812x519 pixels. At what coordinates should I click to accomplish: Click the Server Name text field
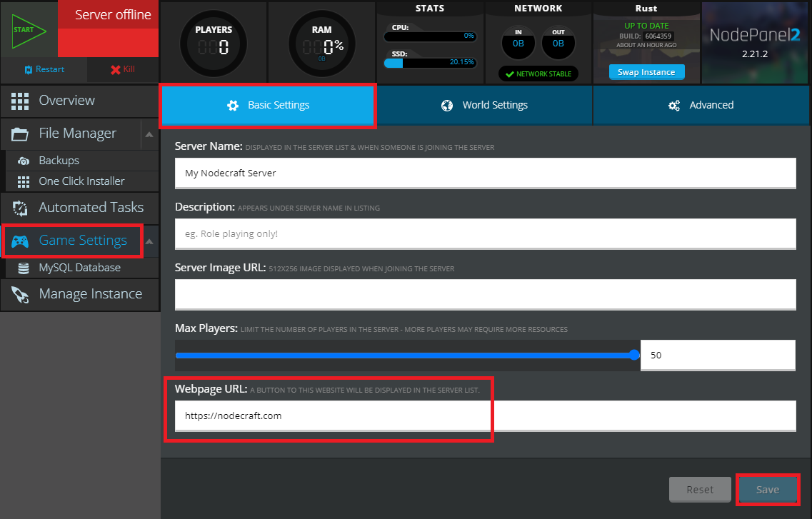pos(485,173)
